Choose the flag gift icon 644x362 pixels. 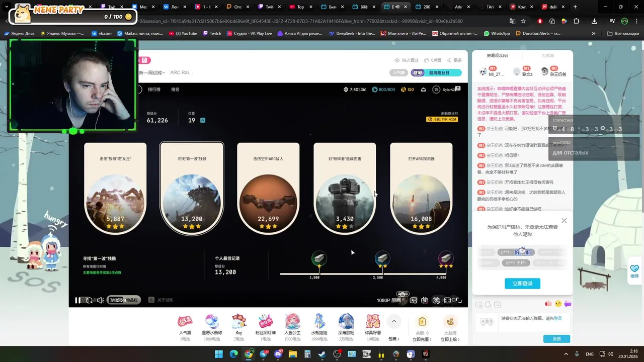[239, 321]
